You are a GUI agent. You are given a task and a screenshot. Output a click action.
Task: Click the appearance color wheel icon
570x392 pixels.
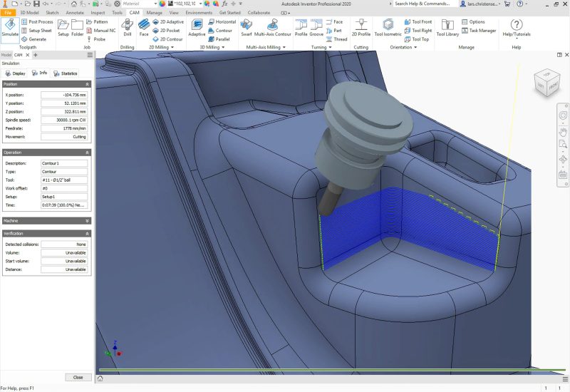[x=162, y=4]
